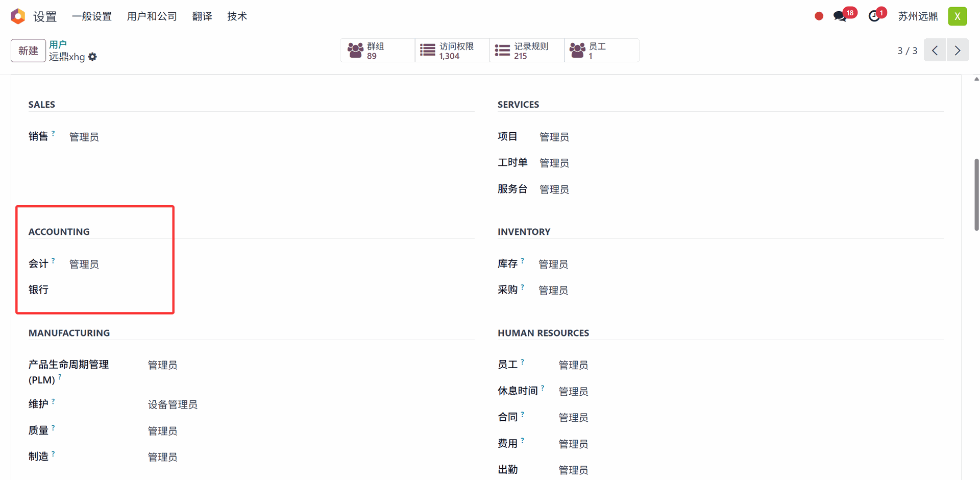This screenshot has width=980, height=480.
Task: Open the messages chat icon with 18 badge
Action: (840, 16)
